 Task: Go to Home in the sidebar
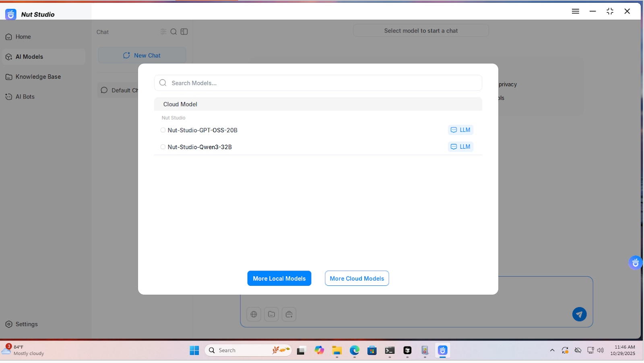coord(23,37)
